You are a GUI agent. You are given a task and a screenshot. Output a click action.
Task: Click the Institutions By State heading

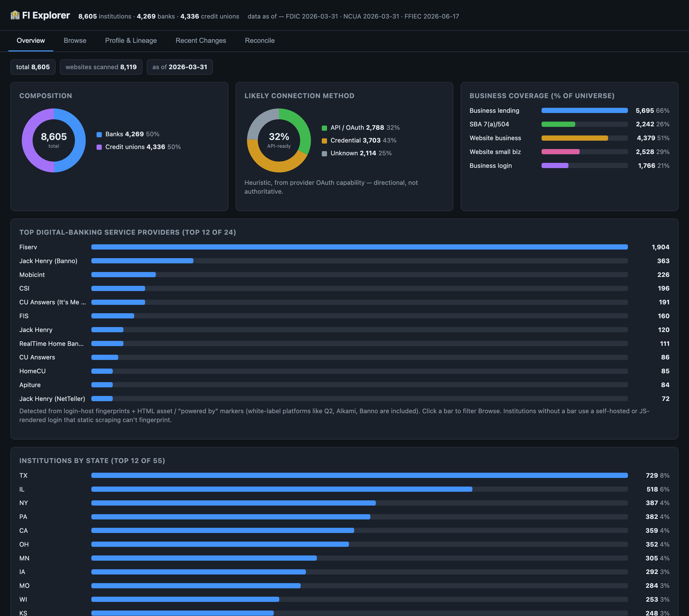click(x=92, y=461)
